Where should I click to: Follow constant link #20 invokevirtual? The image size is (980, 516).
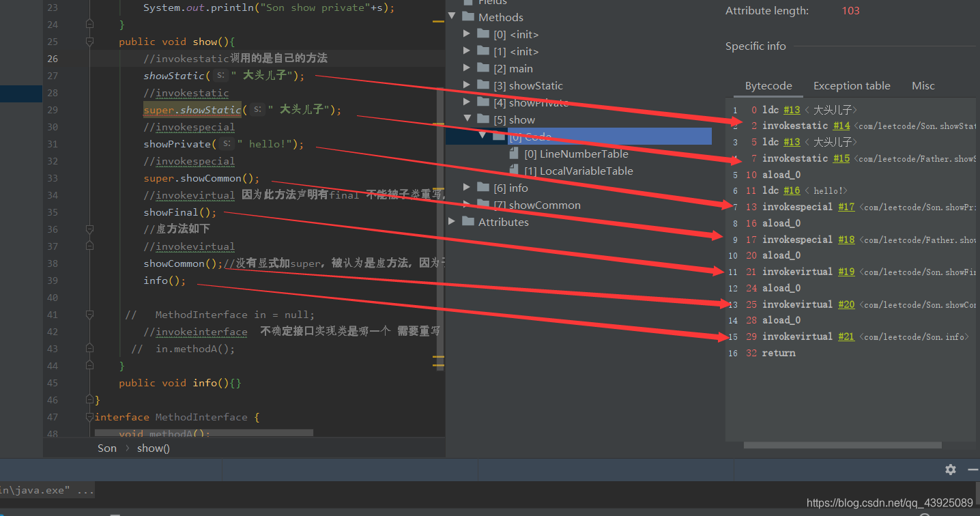tap(846, 304)
